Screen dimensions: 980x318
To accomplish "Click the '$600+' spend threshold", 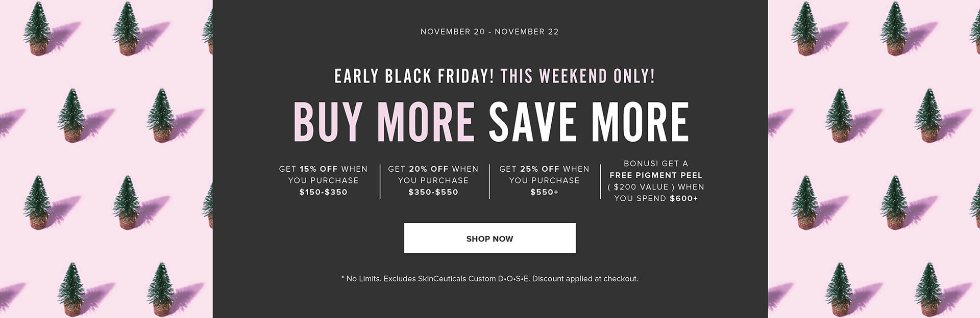I will (684, 198).
